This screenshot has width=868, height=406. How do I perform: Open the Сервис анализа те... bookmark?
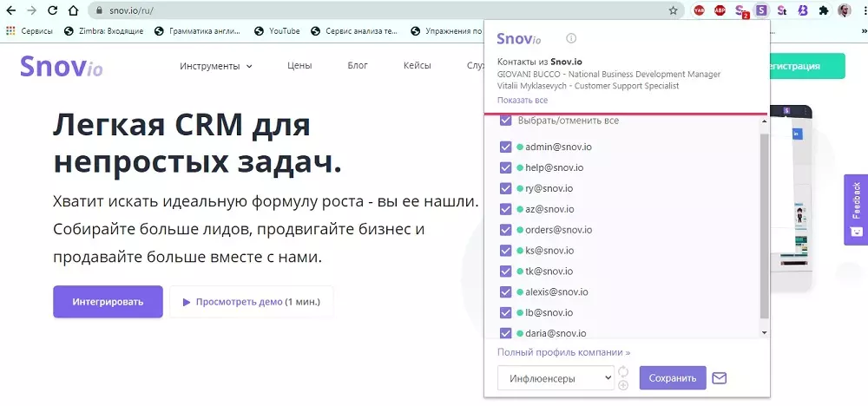click(x=355, y=31)
